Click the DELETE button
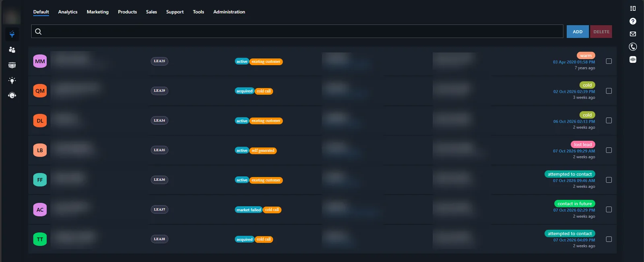 point(601,31)
